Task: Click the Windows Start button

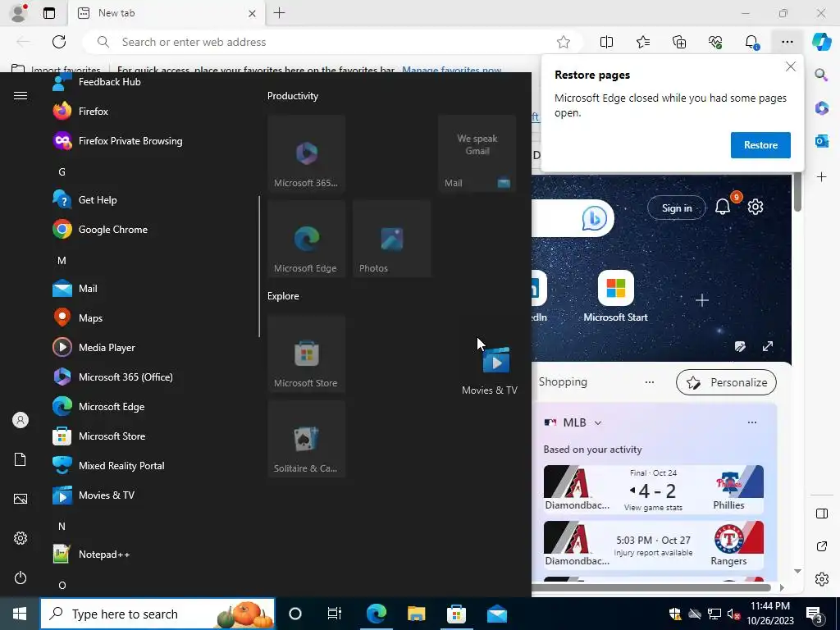Action: tap(20, 614)
